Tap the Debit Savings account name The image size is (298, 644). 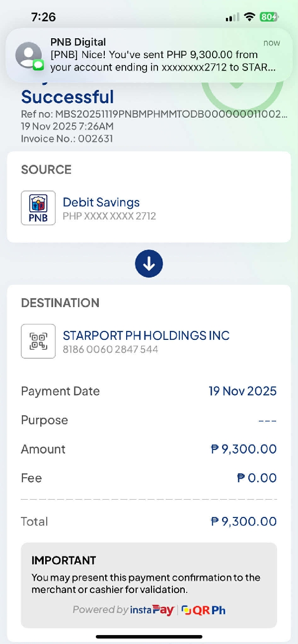(101, 202)
